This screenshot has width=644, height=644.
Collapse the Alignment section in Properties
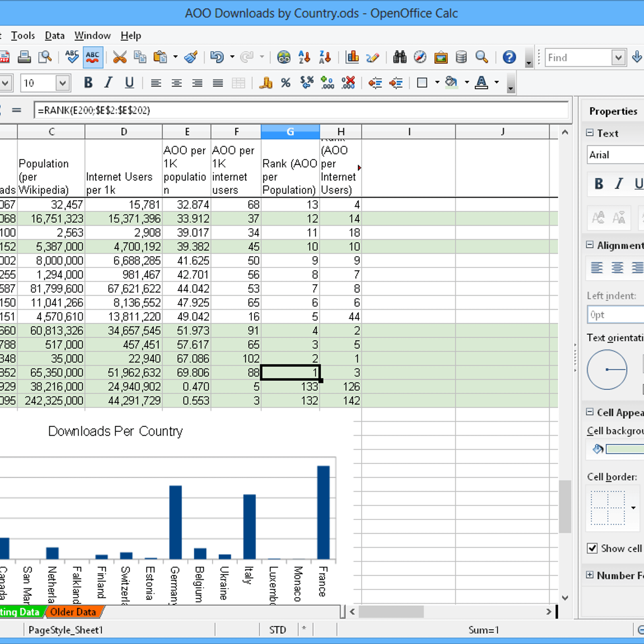click(590, 245)
